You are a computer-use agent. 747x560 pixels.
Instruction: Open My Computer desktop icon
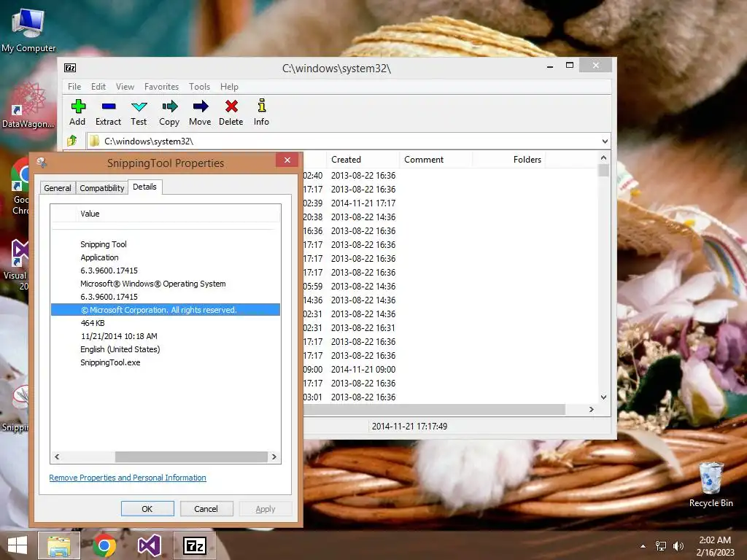pyautogui.click(x=28, y=29)
